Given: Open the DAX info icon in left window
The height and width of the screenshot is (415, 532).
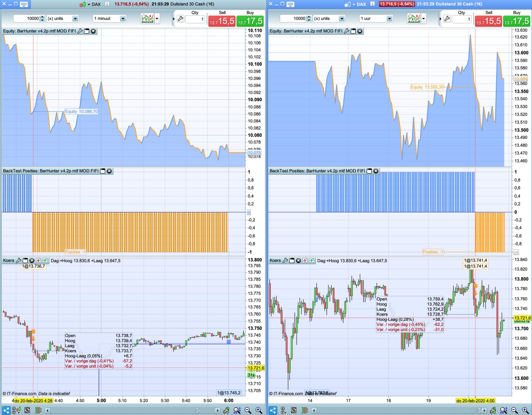Looking at the screenshot, I should [107, 4].
